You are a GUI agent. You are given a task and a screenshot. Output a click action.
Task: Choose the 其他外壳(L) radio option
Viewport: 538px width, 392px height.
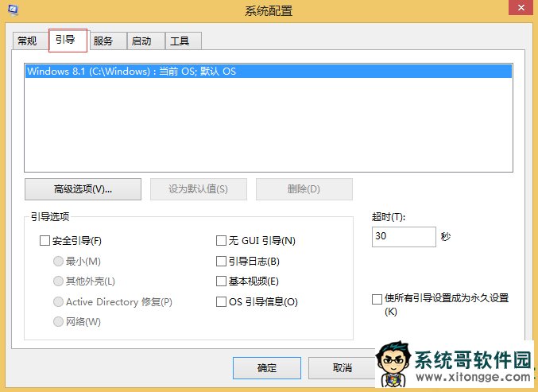58,281
